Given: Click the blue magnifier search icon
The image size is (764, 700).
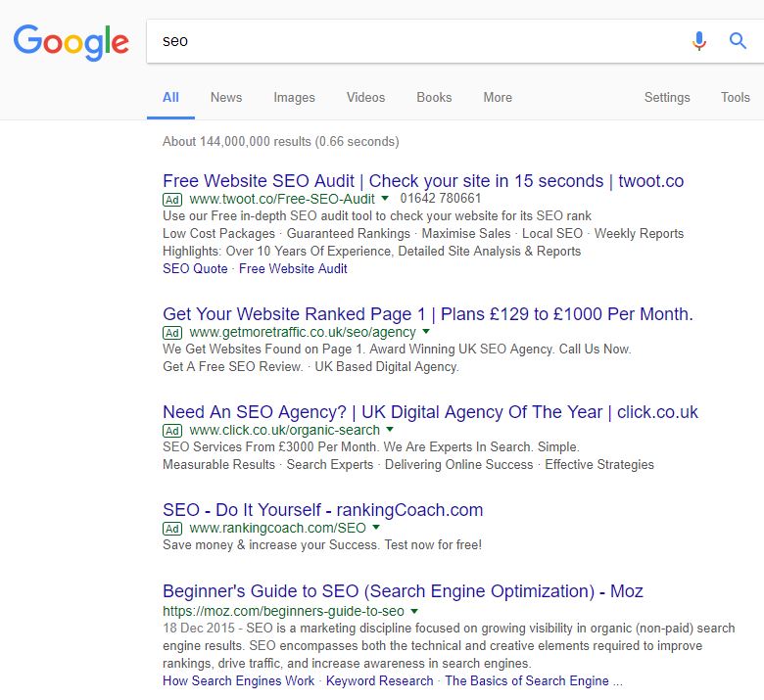Looking at the screenshot, I should click(738, 41).
